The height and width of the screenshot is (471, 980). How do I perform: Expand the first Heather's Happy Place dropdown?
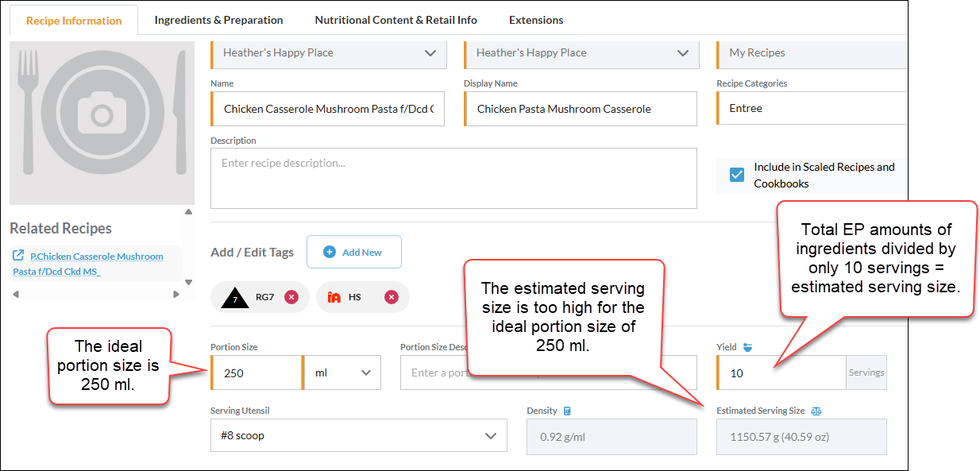329,53
